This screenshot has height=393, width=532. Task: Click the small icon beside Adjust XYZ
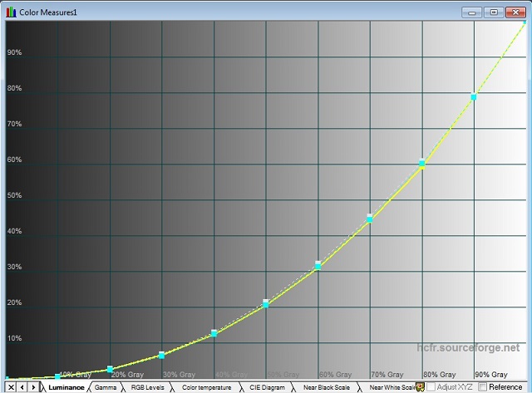click(420, 387)
